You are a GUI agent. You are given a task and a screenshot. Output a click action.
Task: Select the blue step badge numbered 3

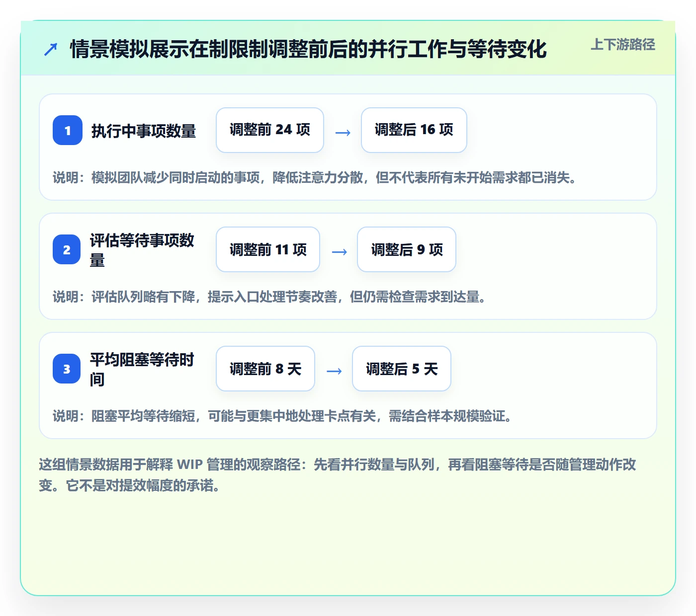pyautogui.click(x=67, y=369)
